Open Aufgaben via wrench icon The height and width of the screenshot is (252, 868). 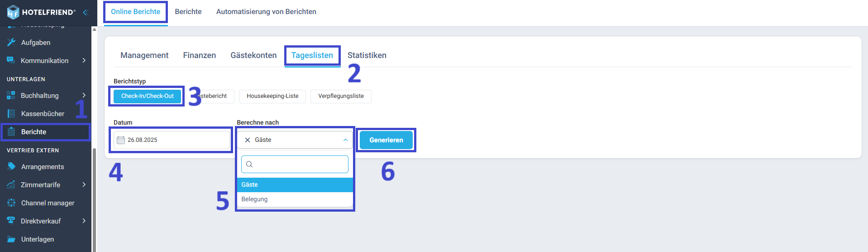pos(11,42)
